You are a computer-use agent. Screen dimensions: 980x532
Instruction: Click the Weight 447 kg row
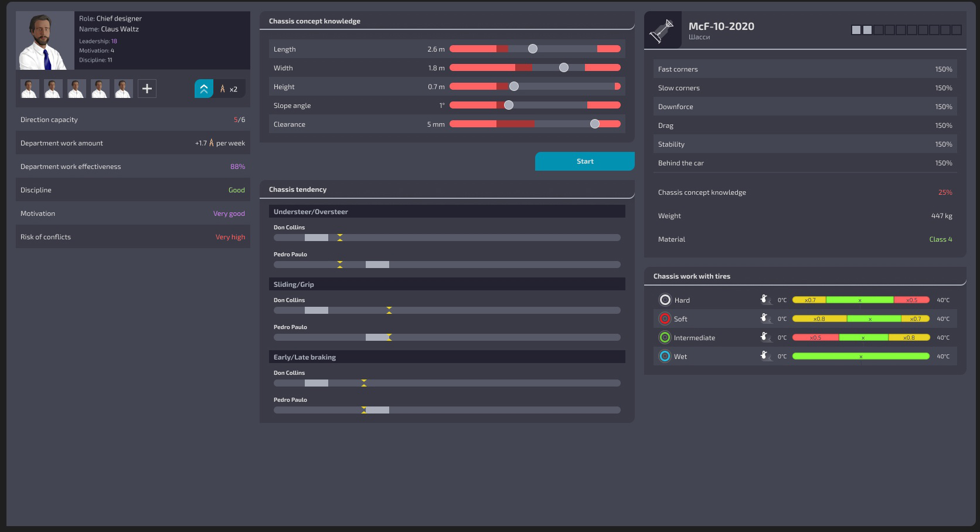pyautogui.click(x=805, y=215)
